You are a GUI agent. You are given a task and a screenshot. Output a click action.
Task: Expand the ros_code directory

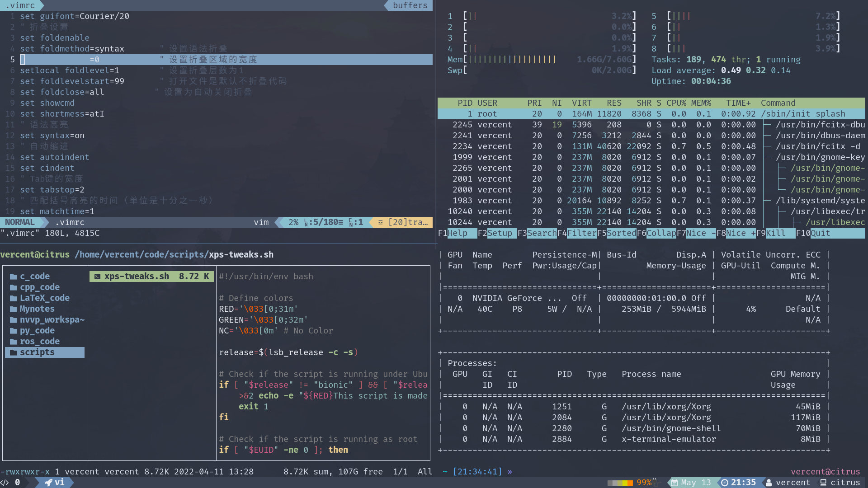coord(39,342)
